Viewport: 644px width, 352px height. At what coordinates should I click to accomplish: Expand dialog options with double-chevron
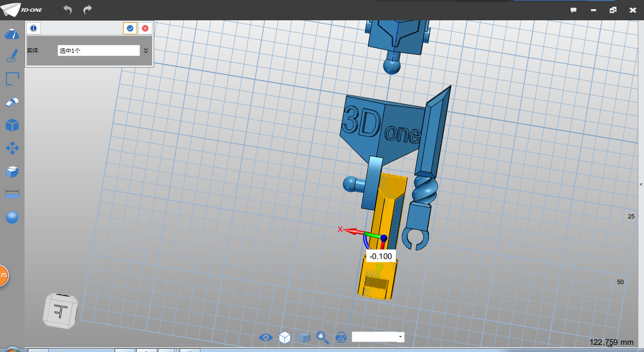pos(146,50)
